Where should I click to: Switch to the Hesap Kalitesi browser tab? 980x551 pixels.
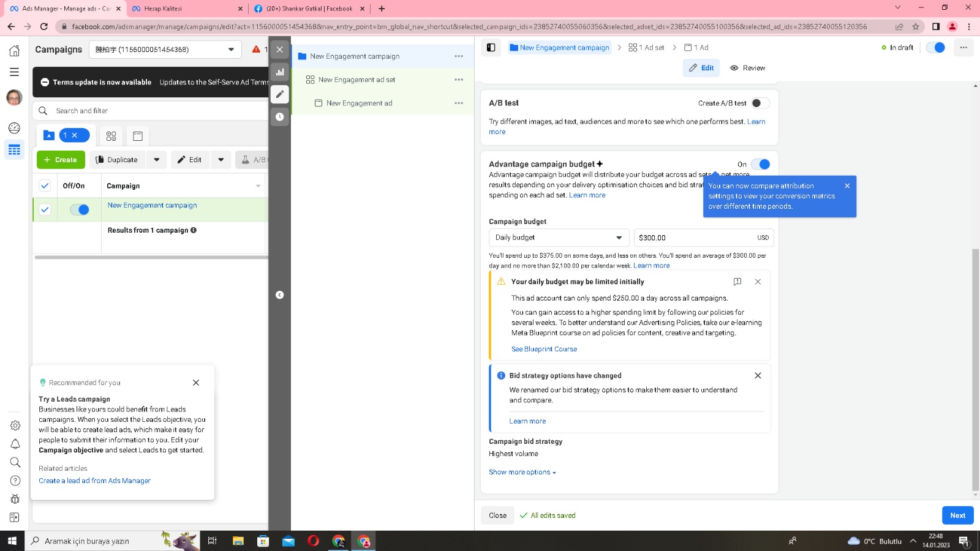[186, 9]
